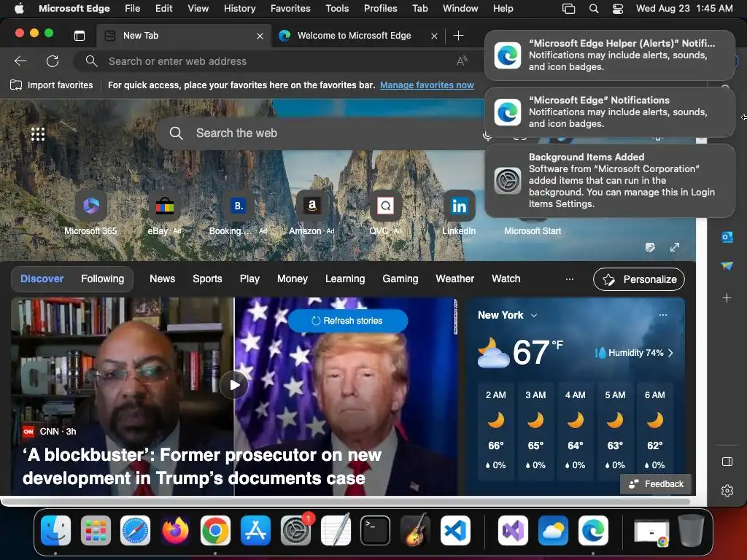Launch Safari from the Dock
The image size is (747, 560).
[135, 531]
